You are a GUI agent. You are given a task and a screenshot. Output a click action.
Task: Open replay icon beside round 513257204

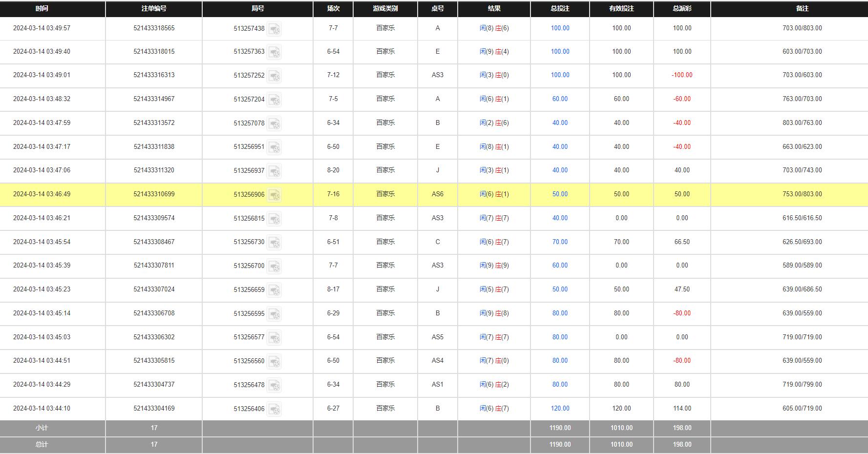pyautogui.click(x=274, y=100)
